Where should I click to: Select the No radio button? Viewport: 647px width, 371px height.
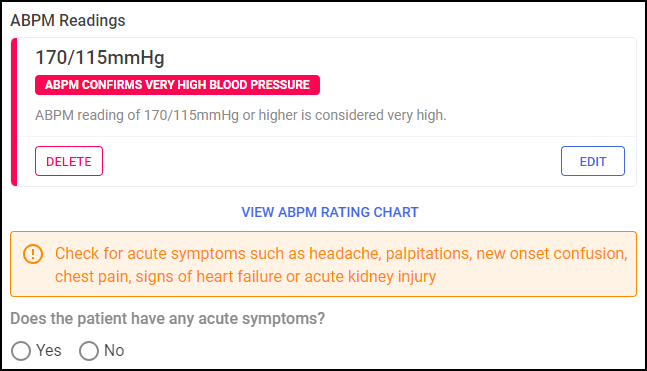pos(89,351)
